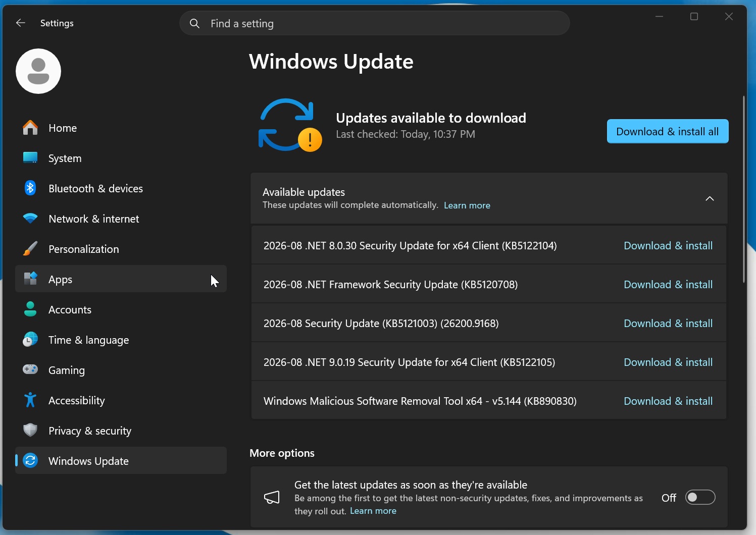This screenshot has width=756, height=535.
Task: Open Gaming label in sidebar
Action: point(67,370)
